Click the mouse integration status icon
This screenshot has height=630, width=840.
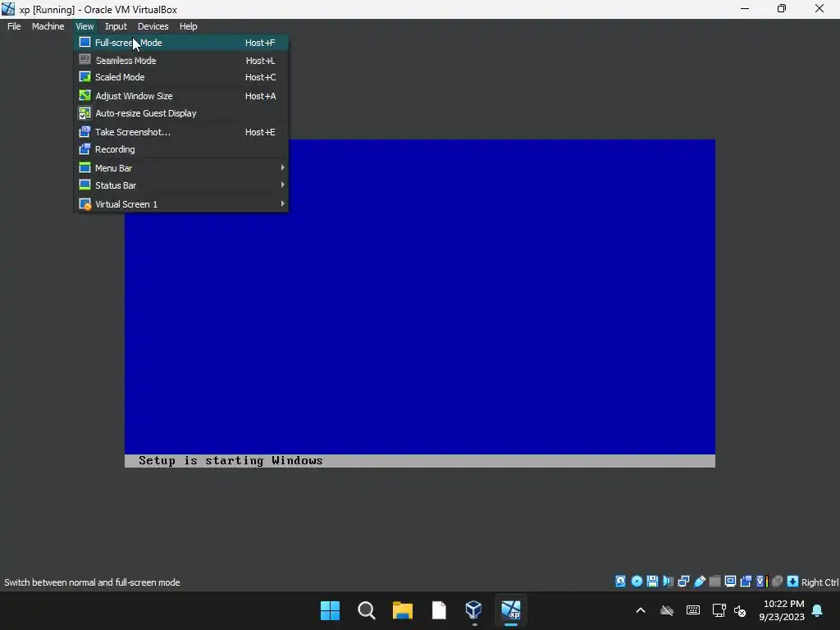click(778, 582)
